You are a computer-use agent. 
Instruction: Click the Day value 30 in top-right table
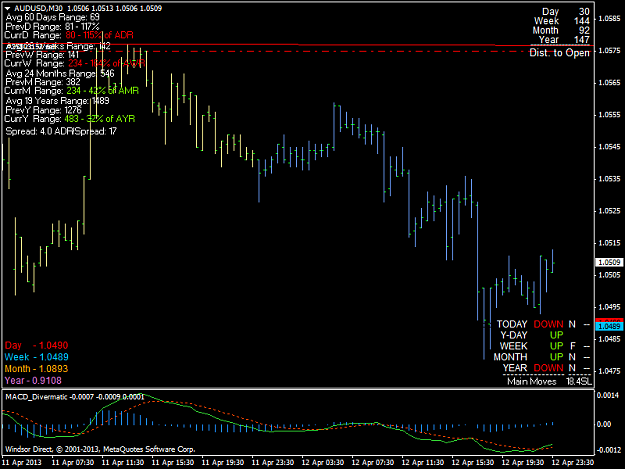(x=584, y=12)
